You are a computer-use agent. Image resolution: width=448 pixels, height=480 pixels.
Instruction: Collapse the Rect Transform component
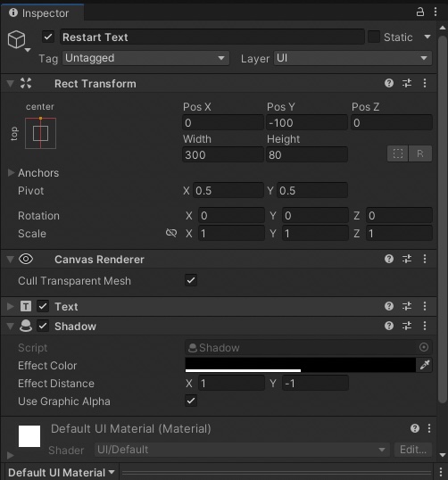tap(11, 83)
